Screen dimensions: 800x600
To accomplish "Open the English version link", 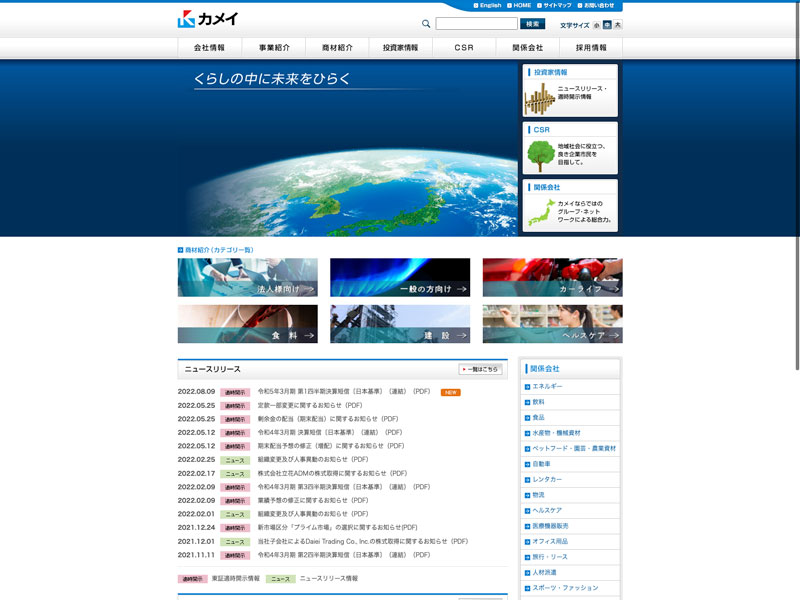I will (x=487, y=5).
